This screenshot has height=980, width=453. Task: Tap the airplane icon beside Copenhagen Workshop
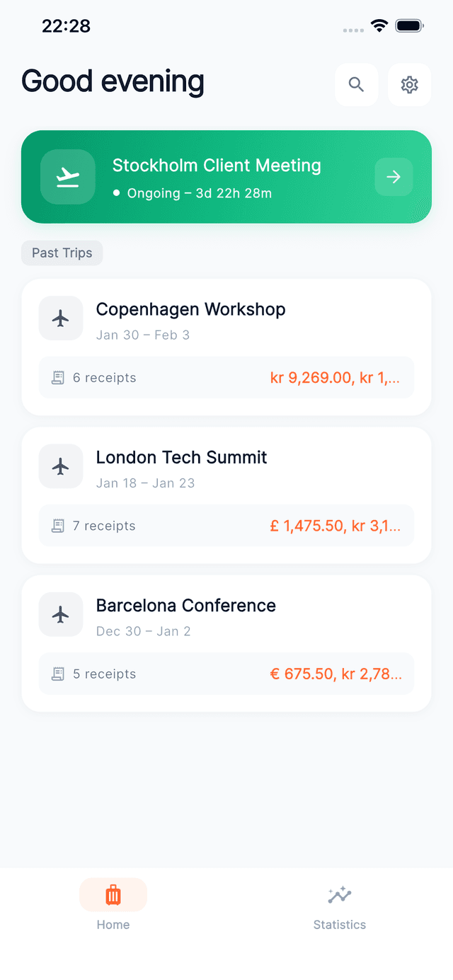click(61, 318)
